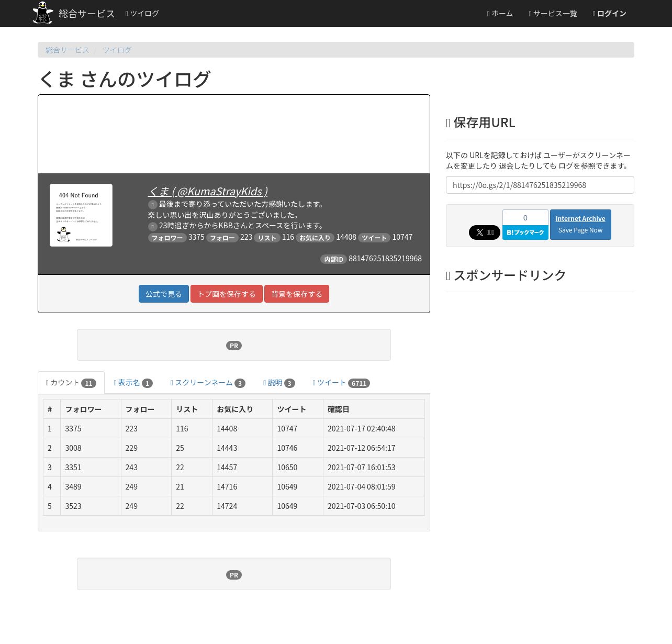Click the B!ブックマーク Hatena button
This screenshot has height=644, width=672.
[x=525, y=232]
